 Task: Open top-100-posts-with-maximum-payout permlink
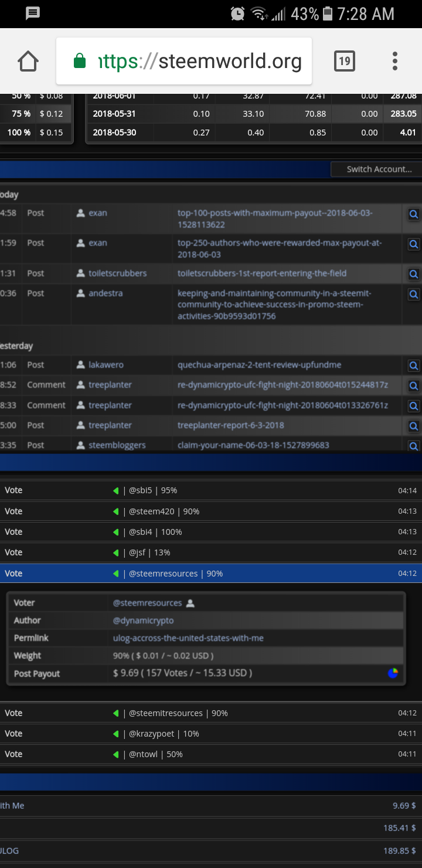point(275,219)
